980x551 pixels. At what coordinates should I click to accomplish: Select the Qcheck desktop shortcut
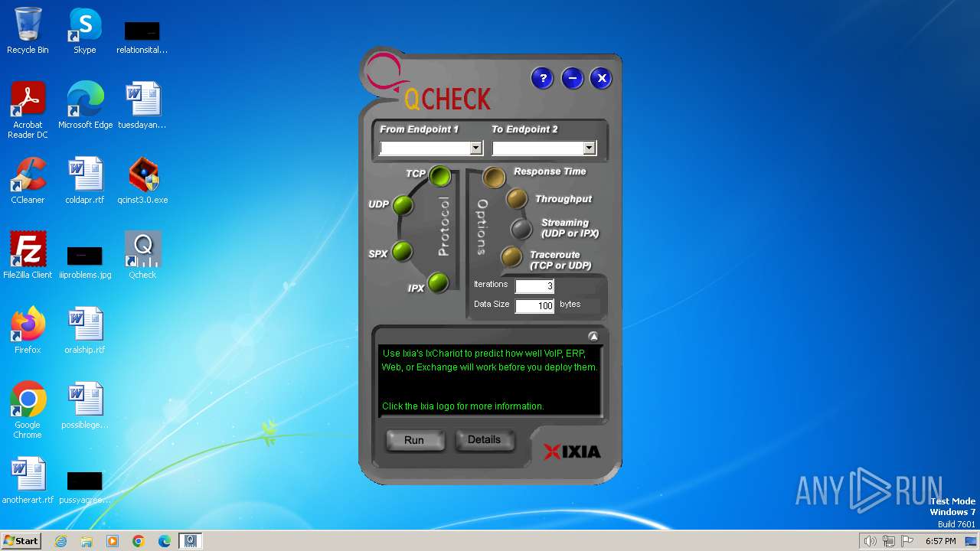tap(142, 256)
